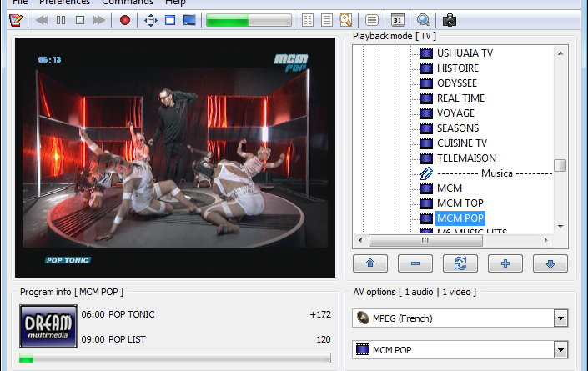Screen dimensions: 588x371
Task: Click the paperclip icon beside Musica
Action: pos(426,173)
